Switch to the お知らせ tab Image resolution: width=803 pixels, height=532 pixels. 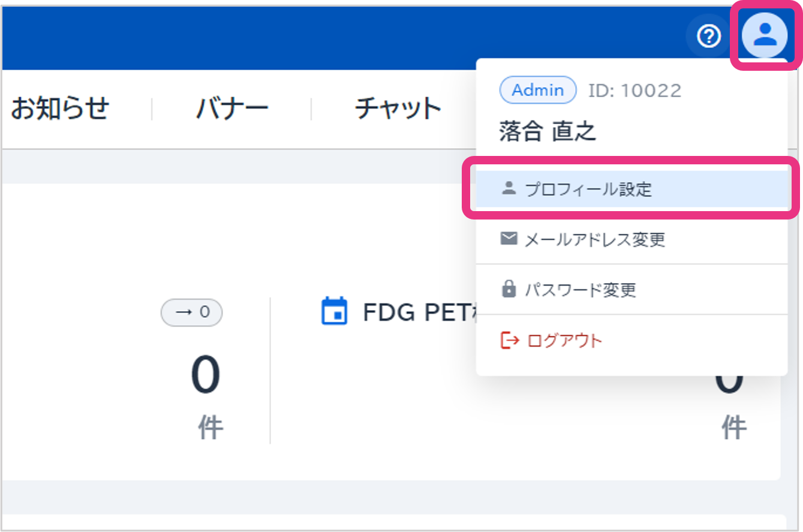[60, 109]
